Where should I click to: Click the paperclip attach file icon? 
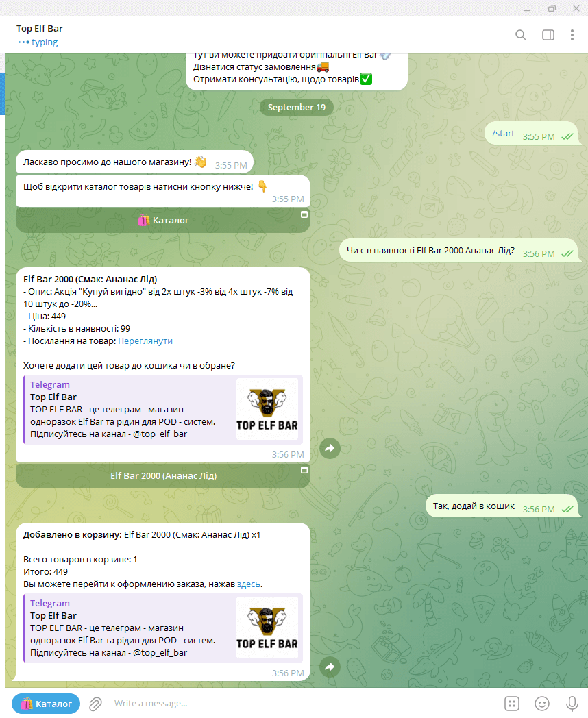95,704
